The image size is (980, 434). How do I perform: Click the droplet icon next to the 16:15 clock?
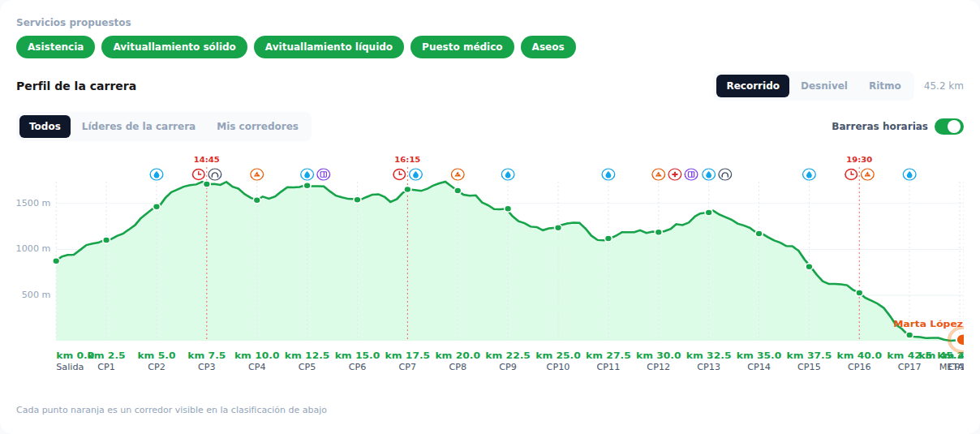click(x=415, y=174)
